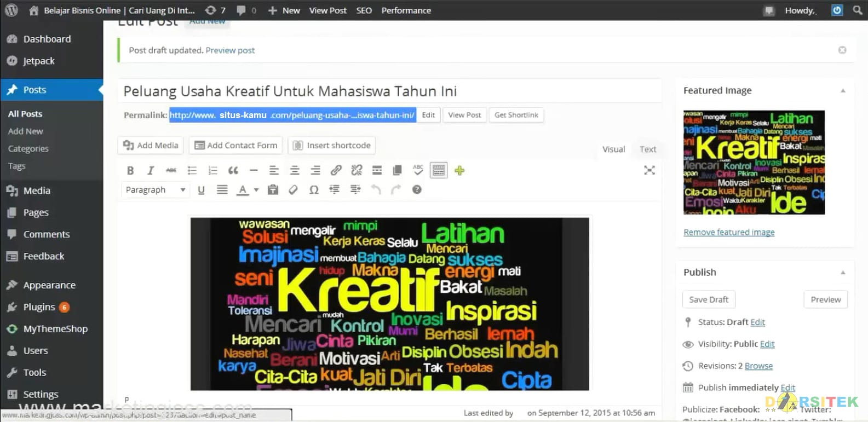This screenshot has height=422, width=868.
Task: Open the text color picker arrow
Action: [256, 190]
